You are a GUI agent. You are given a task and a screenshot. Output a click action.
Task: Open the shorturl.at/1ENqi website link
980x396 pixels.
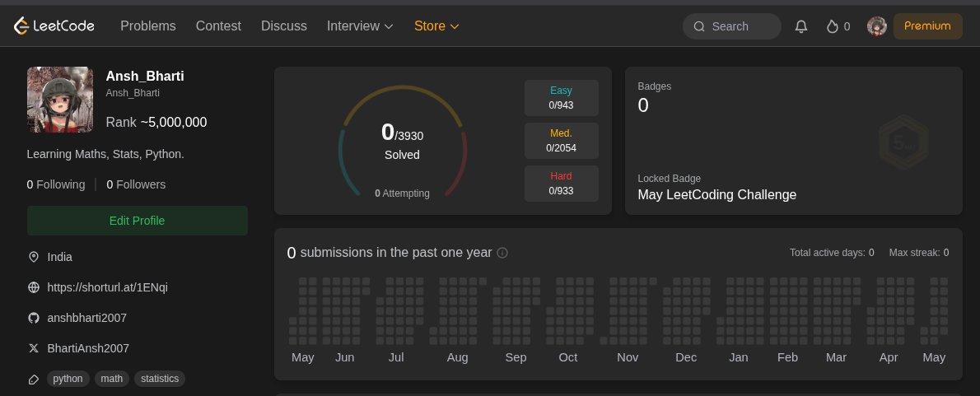click(x=108, y=287)
